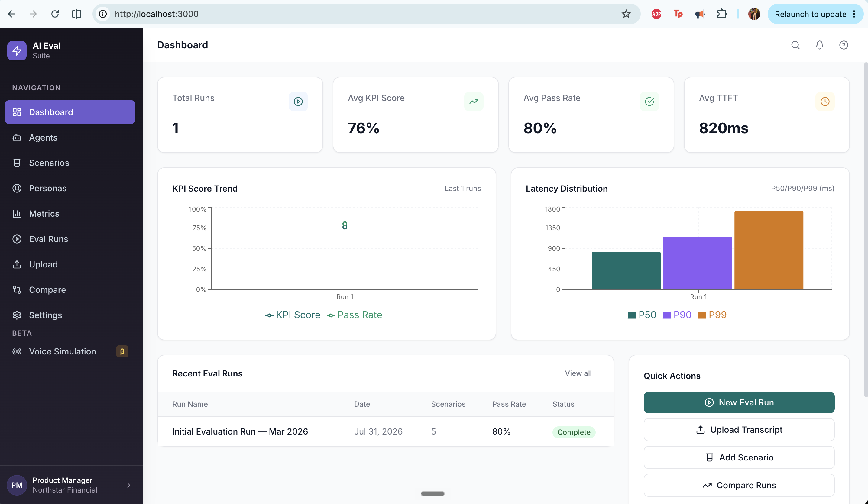Click the AI Eval Suite lightning logo
868x504 pixels.
coord(17,50)
